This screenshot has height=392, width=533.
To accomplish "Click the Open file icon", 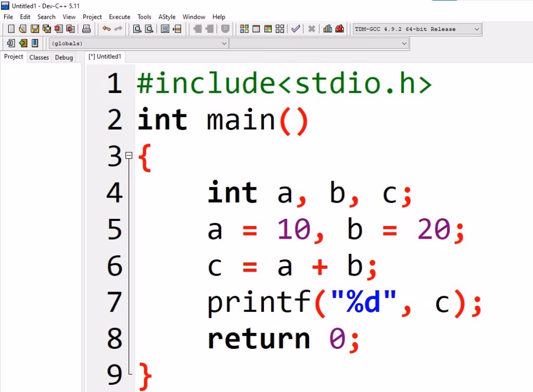I will coord(23,29).
